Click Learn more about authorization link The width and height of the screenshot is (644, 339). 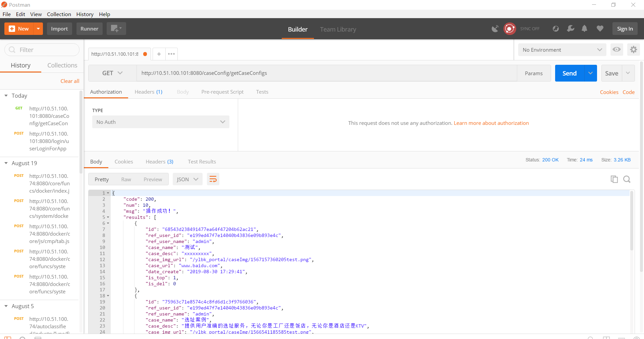click(491, 123)
